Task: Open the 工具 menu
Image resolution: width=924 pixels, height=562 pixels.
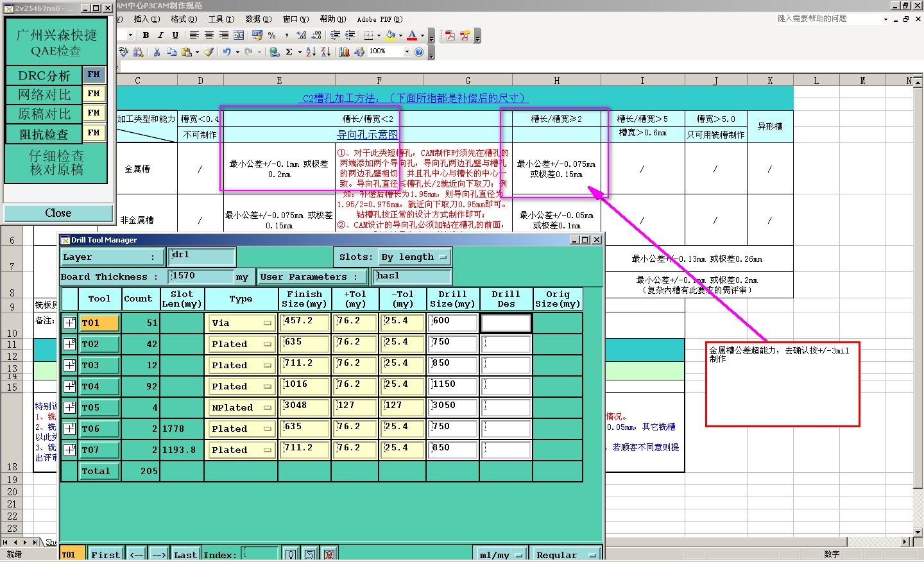Action: pyautogui.click(x=221, y=19)
